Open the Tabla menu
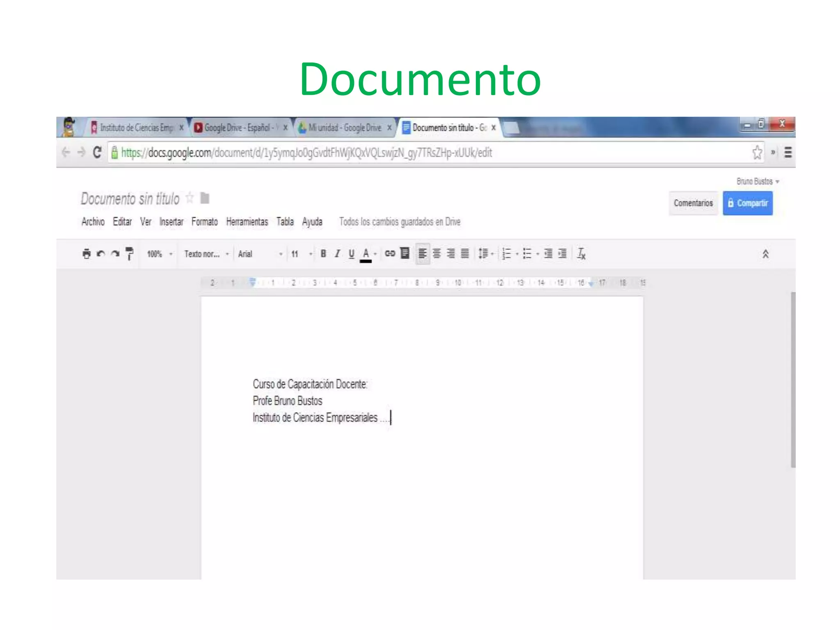 point(285,222)
